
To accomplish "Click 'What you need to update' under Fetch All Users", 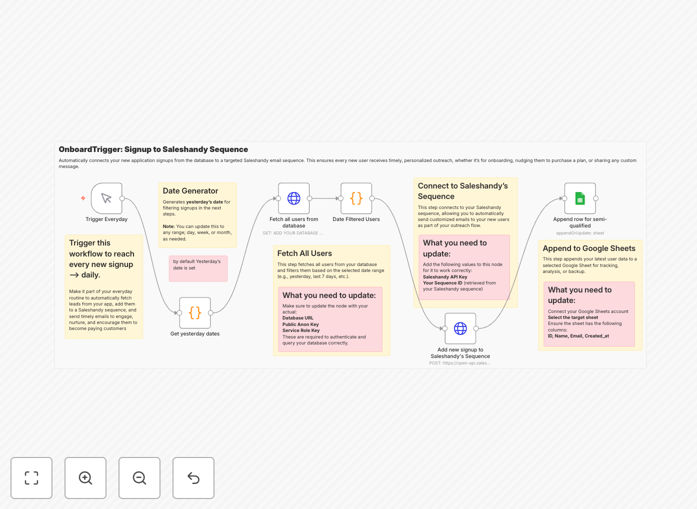I will tap(329, 295).
